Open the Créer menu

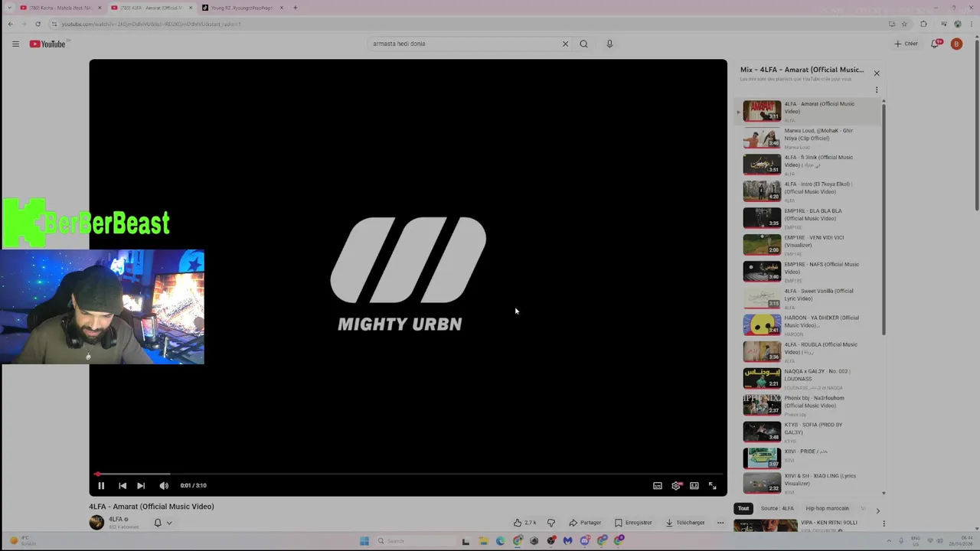click(x=906, y=44)
